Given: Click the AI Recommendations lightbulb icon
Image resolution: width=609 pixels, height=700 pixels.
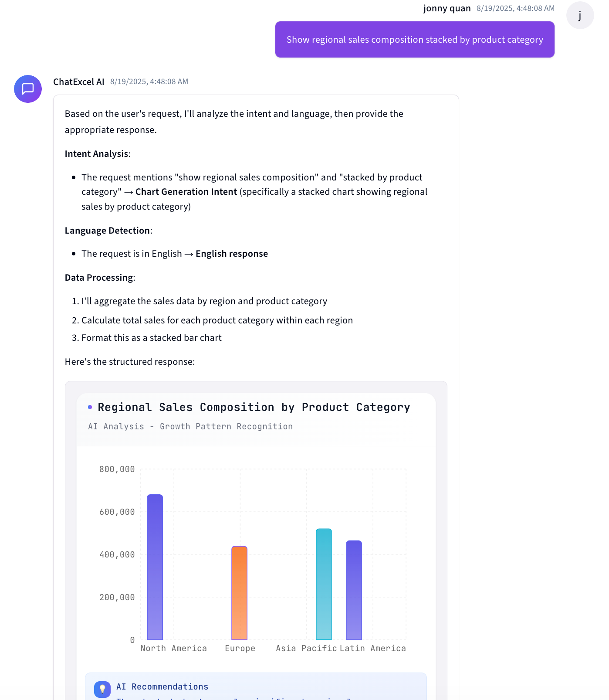Looking at the screenshot, I should coord(101,689).
